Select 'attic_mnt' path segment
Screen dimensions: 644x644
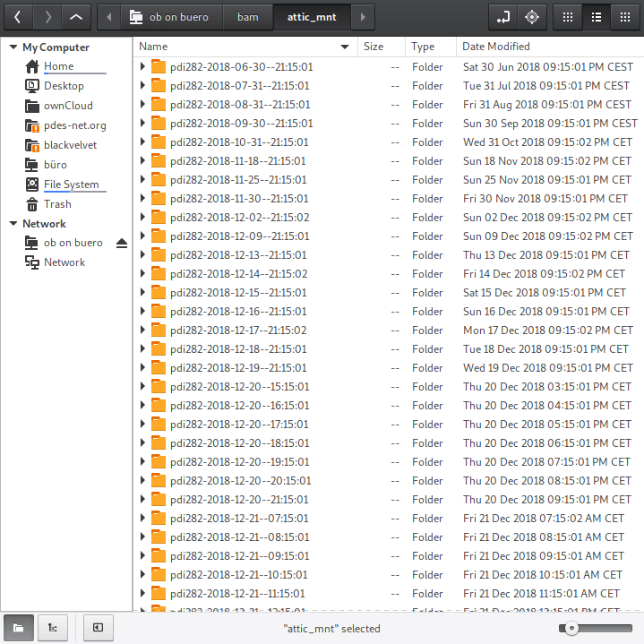coord(312,17)
